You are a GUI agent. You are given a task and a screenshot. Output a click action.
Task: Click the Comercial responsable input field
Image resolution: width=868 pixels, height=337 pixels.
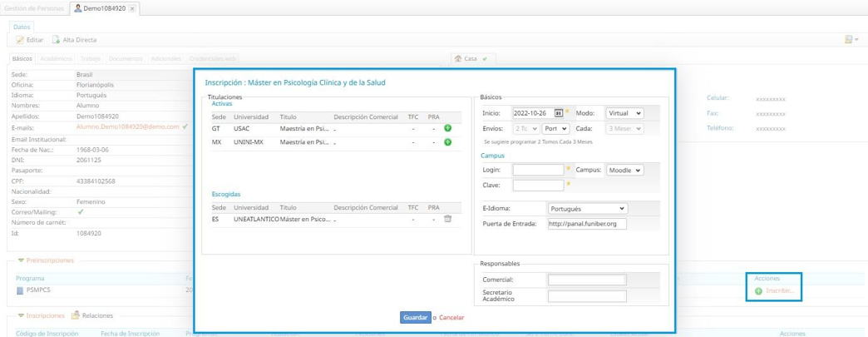click(585, 280)
